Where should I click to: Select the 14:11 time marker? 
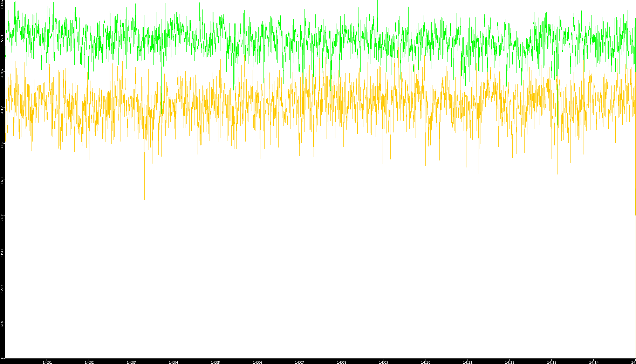click(x=467, y=362)
